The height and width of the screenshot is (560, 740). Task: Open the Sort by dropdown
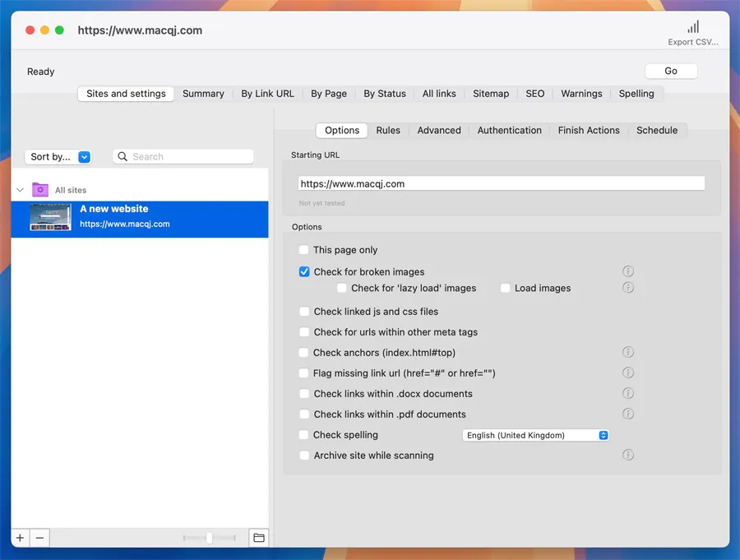click(x=60, y=157)
